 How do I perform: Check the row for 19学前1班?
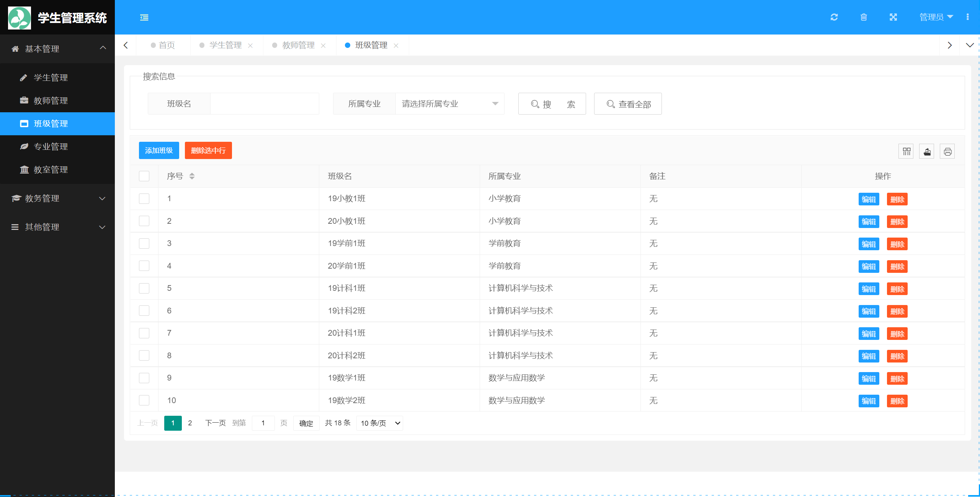pyautogui.click(x=144, y=243)
